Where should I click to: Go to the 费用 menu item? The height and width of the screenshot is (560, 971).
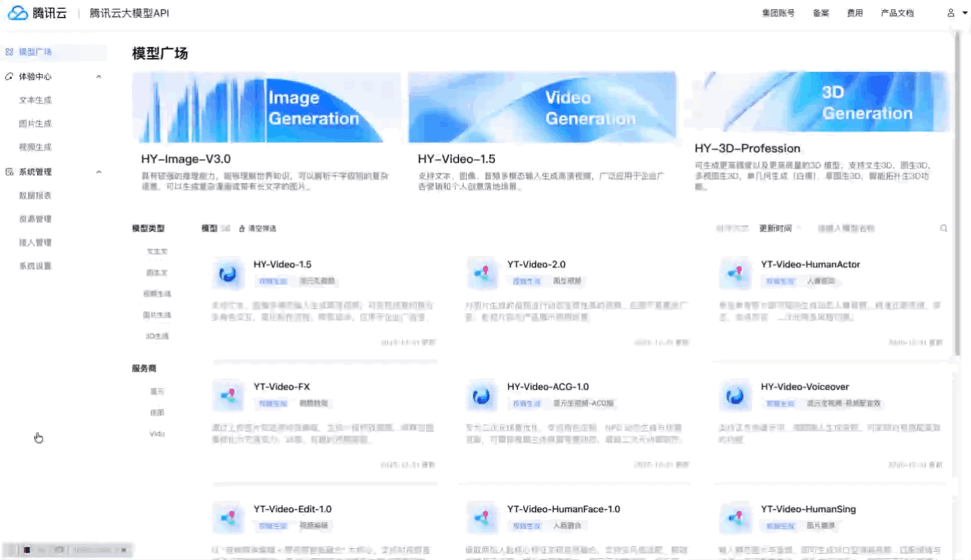(854, 12)
